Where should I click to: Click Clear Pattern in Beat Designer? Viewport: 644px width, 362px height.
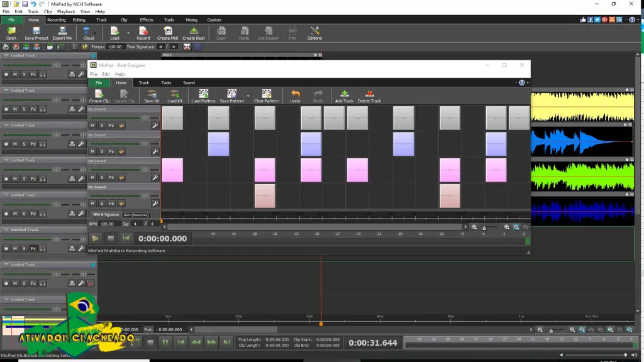click(266, 96)
